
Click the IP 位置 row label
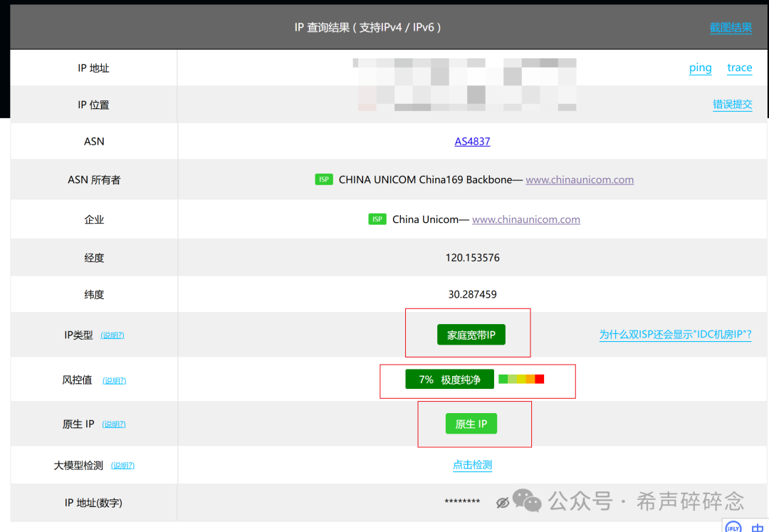93,105
